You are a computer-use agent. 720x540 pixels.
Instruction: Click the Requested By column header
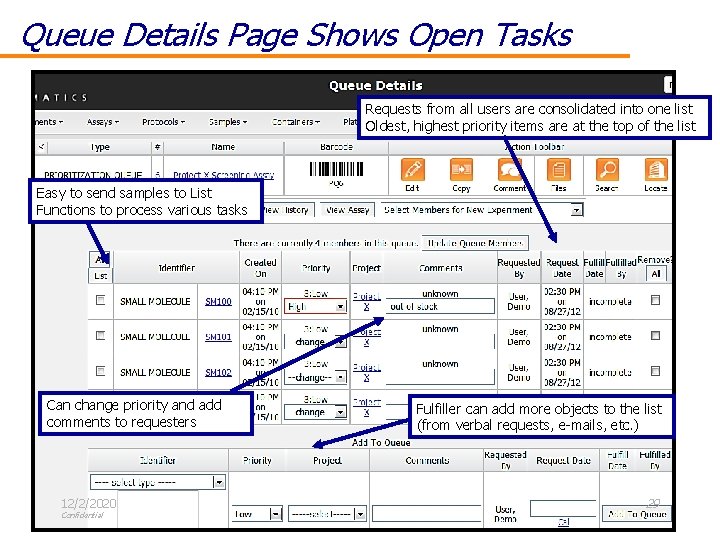[x=519, y=268]
